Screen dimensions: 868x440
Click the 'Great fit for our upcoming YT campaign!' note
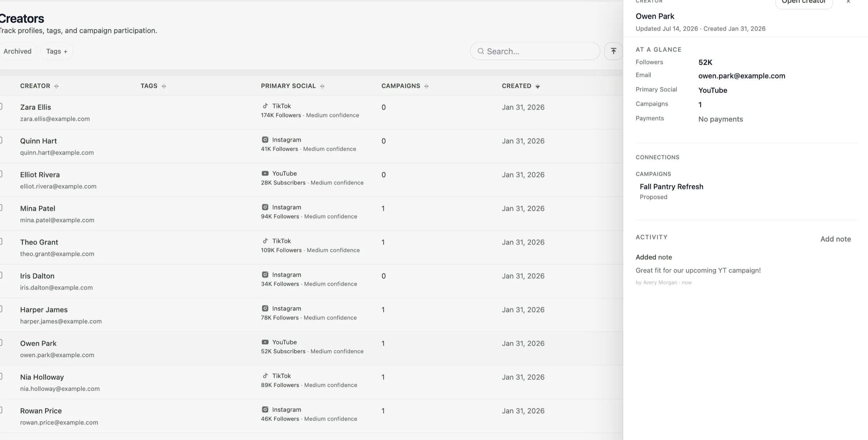click(698, 270)
